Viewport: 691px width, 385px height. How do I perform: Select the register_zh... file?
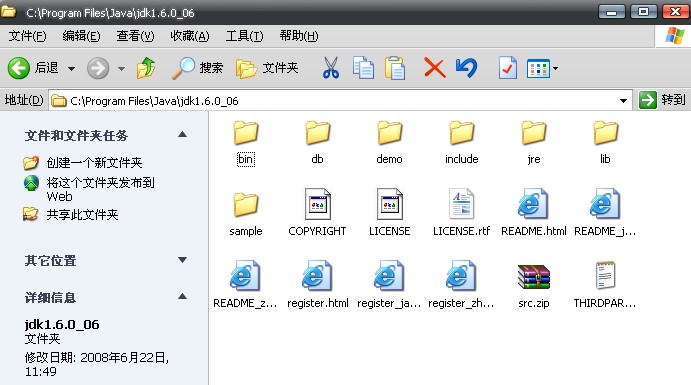pos(461,285)
